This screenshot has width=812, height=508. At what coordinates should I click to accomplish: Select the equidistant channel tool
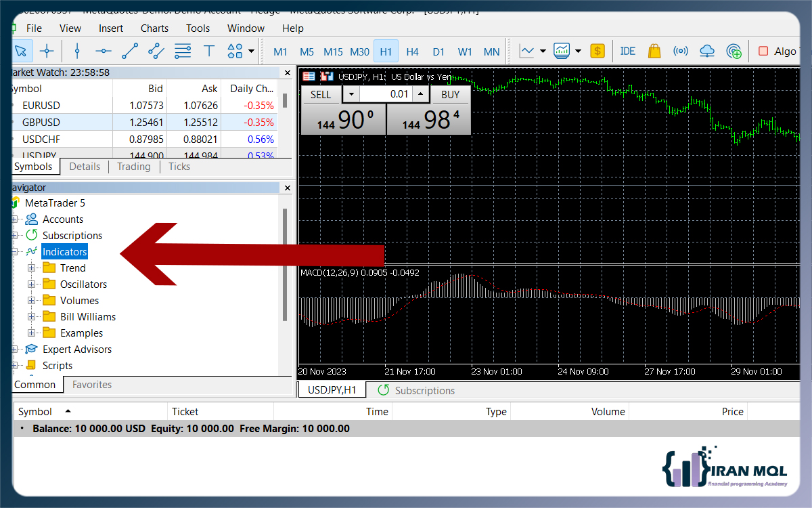(x=156, y=51)
